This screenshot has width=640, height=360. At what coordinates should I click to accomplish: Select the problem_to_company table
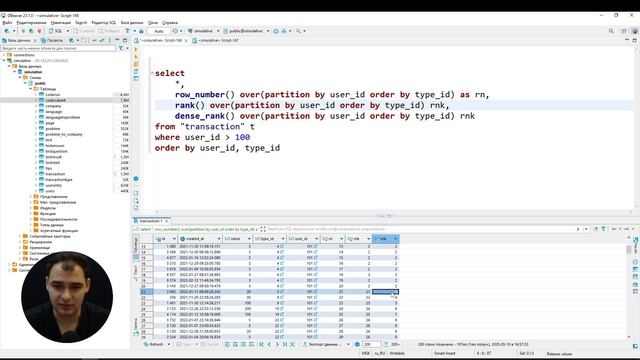64,134
